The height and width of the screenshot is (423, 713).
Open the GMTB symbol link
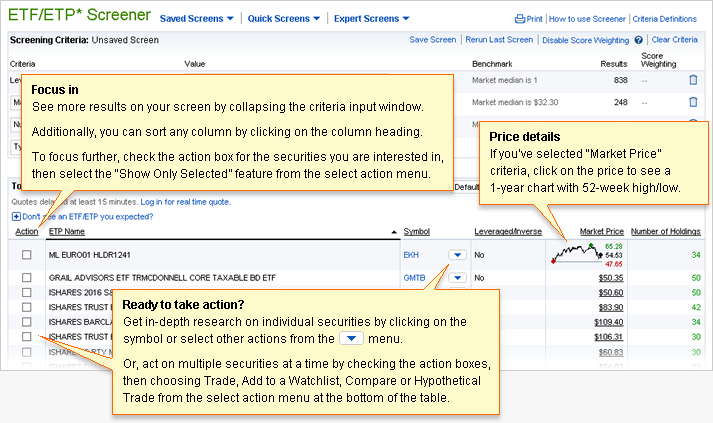click(414, 277)
